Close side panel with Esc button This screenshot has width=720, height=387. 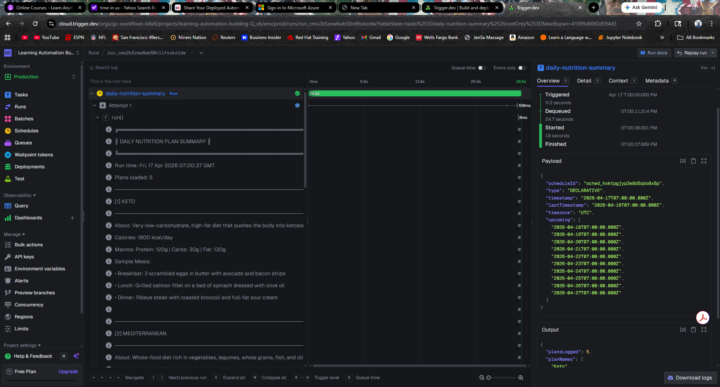point(708,68)
